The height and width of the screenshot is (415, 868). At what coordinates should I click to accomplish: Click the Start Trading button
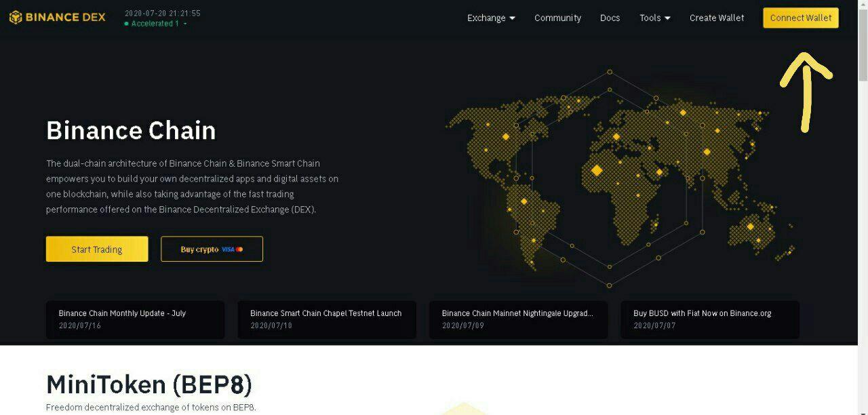[97, 249]
